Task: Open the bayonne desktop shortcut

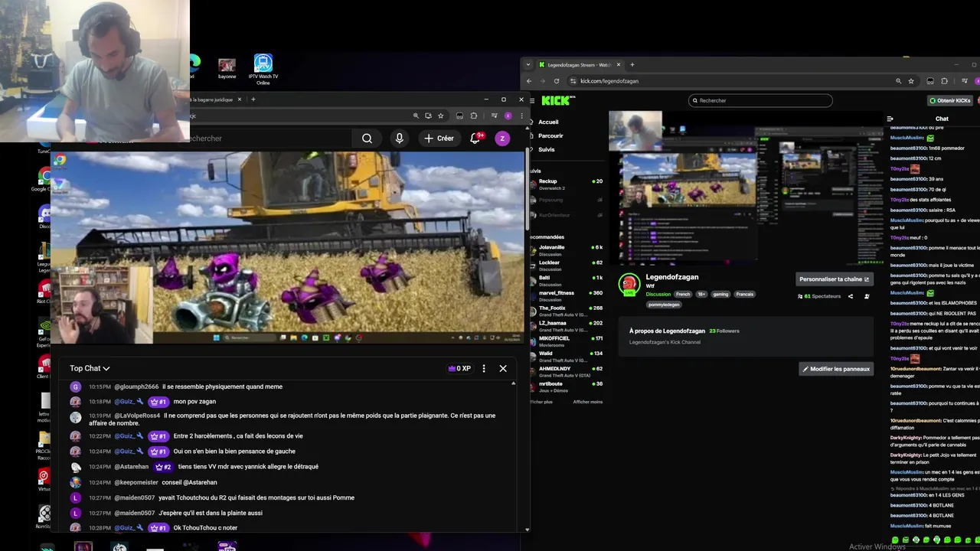Action: coord(227,69)
